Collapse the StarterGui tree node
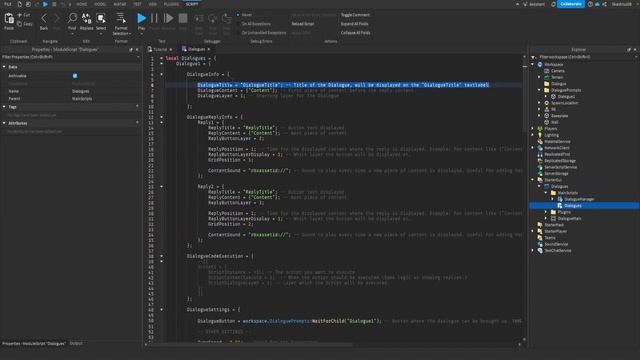 [x=533, y=180]
